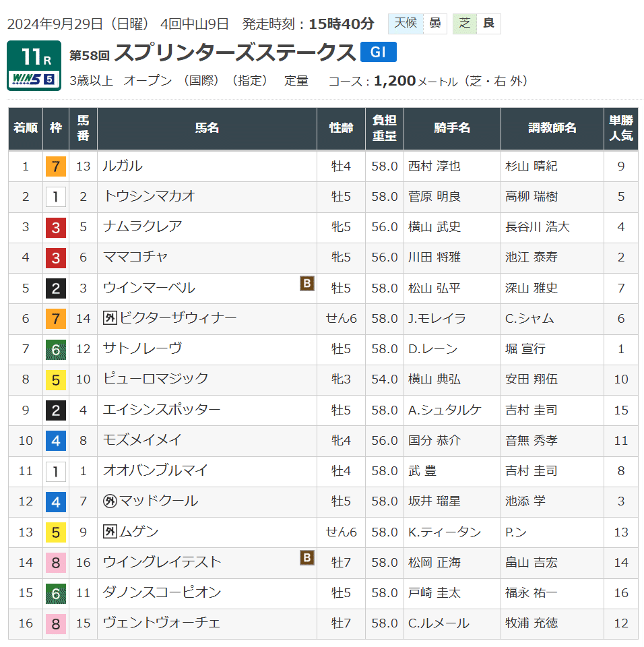Click the B blinker mark beside ウインマーベル

tap(307, 284)
